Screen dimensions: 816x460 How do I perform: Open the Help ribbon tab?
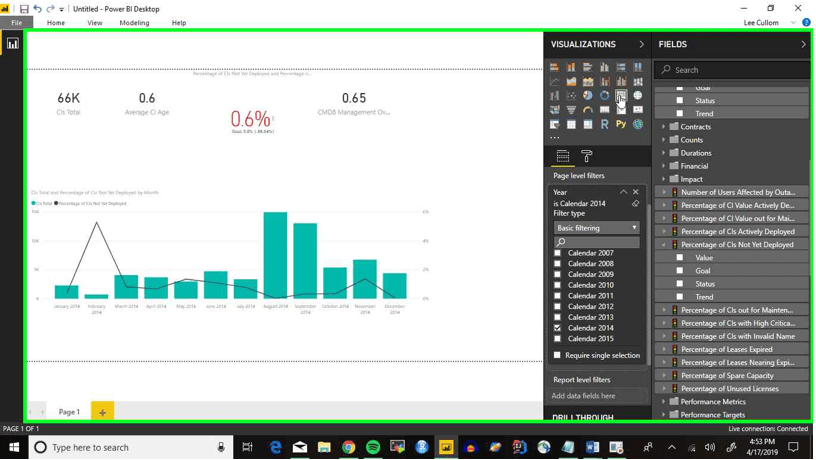point(178,22)
